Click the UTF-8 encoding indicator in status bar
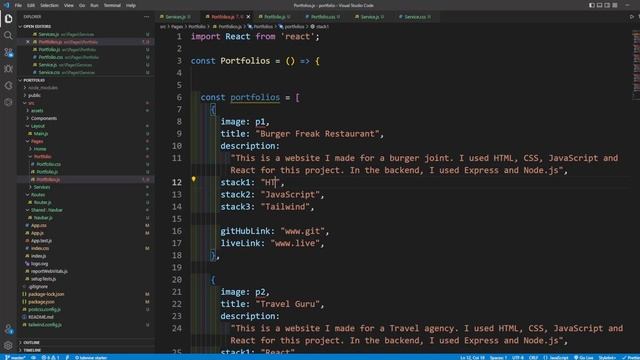 point(518,358)
